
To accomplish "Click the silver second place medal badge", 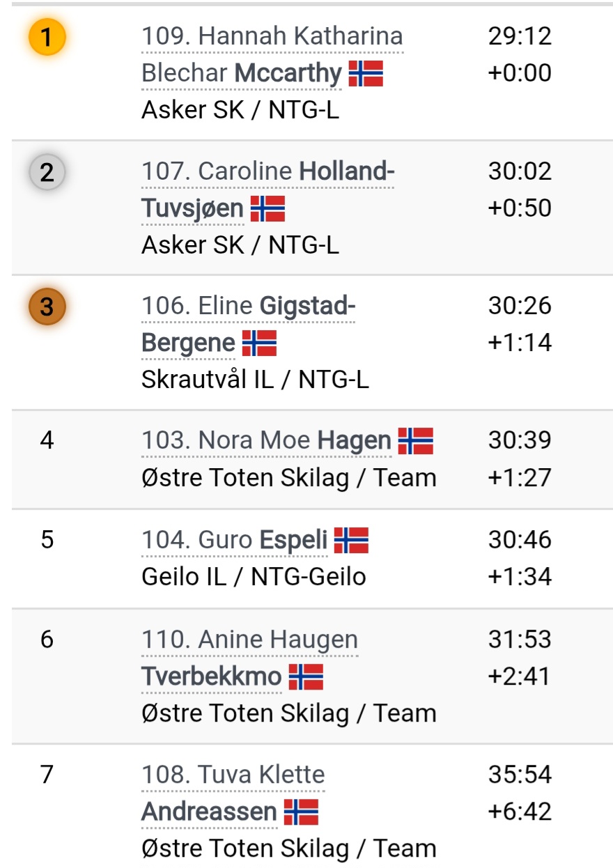I will (47, 172).
